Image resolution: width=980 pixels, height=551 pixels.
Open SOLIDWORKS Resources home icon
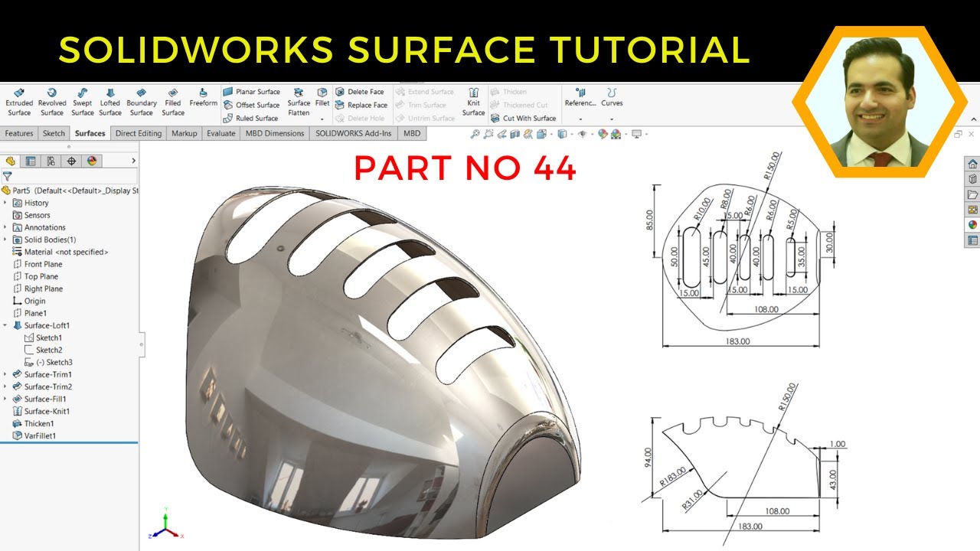pyautogui.click(x=972, y=164)
